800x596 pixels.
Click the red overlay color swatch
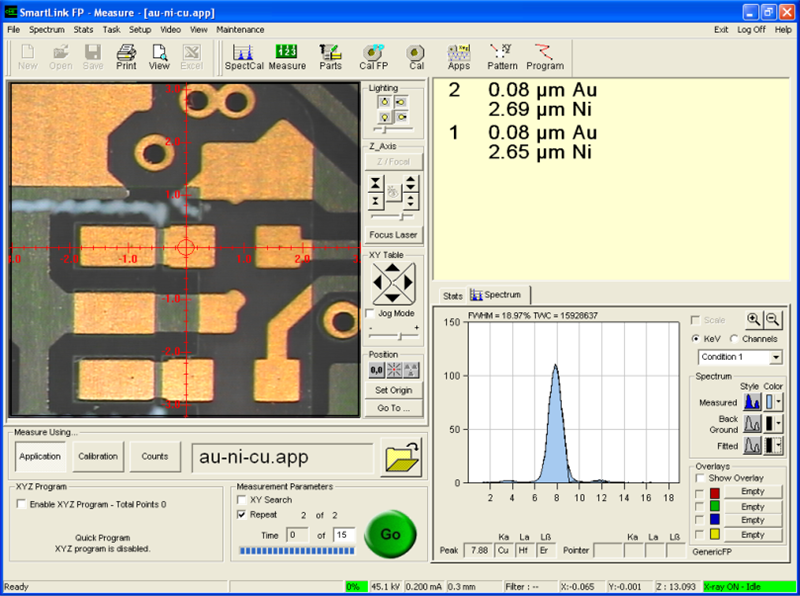[x=714, y=492]
